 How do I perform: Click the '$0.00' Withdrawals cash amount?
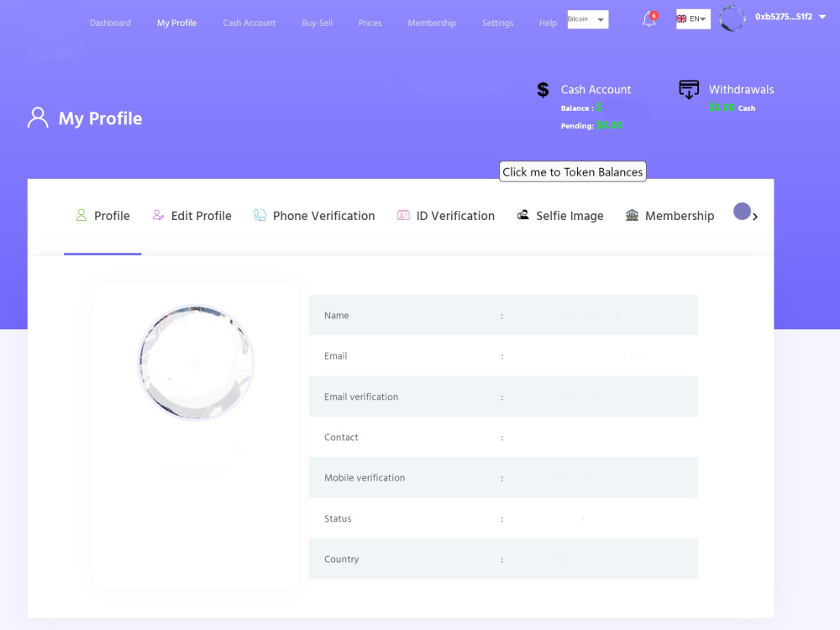click(x=722, y=108)
